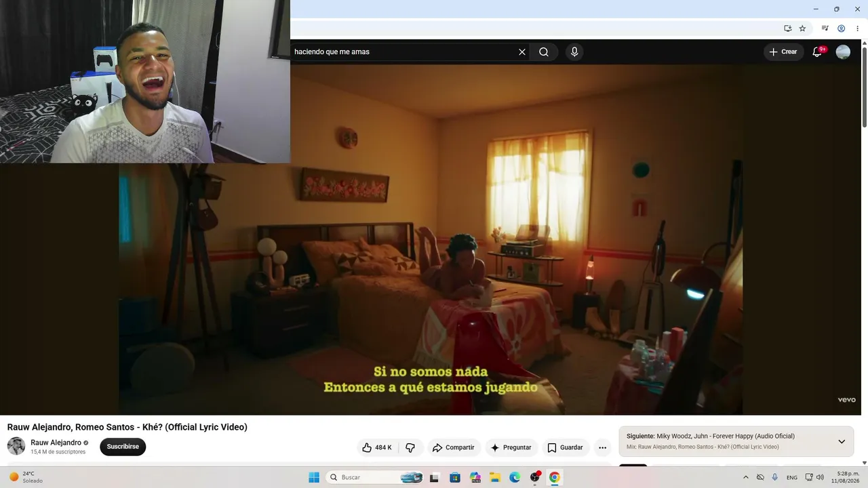Bookmark this page with the star icon
This screenshot has height=488, width=868.
[802, 28]
